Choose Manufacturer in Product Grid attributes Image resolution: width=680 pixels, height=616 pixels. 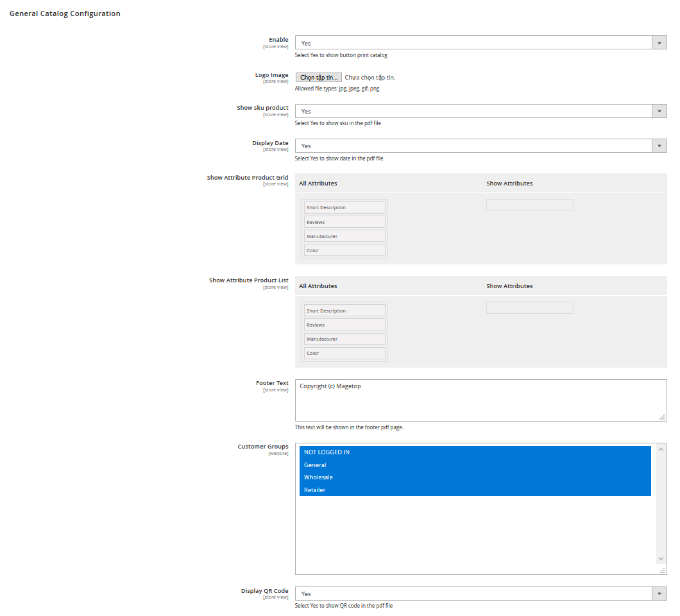[344, 236]
